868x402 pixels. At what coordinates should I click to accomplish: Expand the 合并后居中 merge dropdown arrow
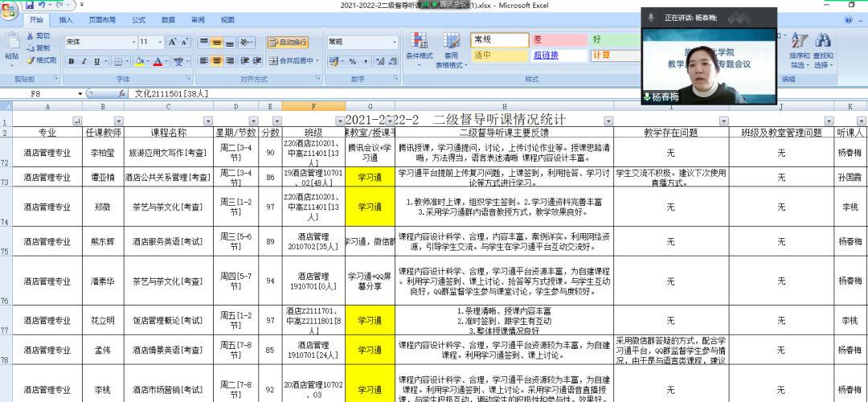(x=317, y=61)
